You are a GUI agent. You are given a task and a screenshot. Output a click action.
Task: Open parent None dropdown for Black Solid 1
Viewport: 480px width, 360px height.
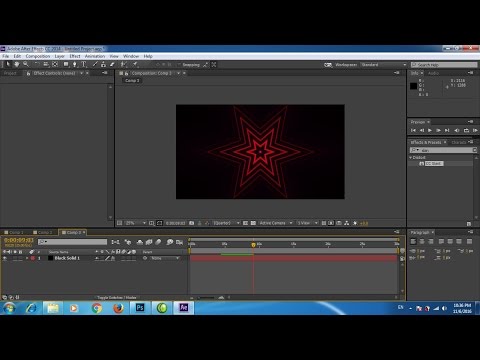pyautogui.click(x=165, y=258)
